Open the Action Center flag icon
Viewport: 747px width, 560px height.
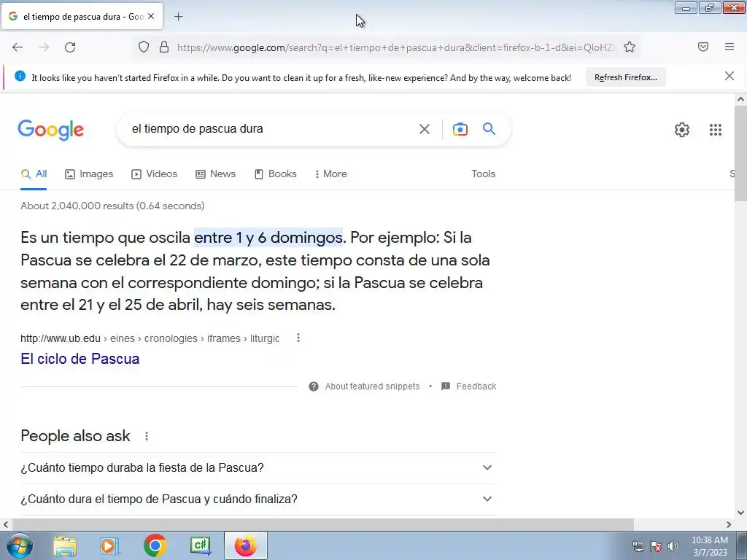click(656, 546)
